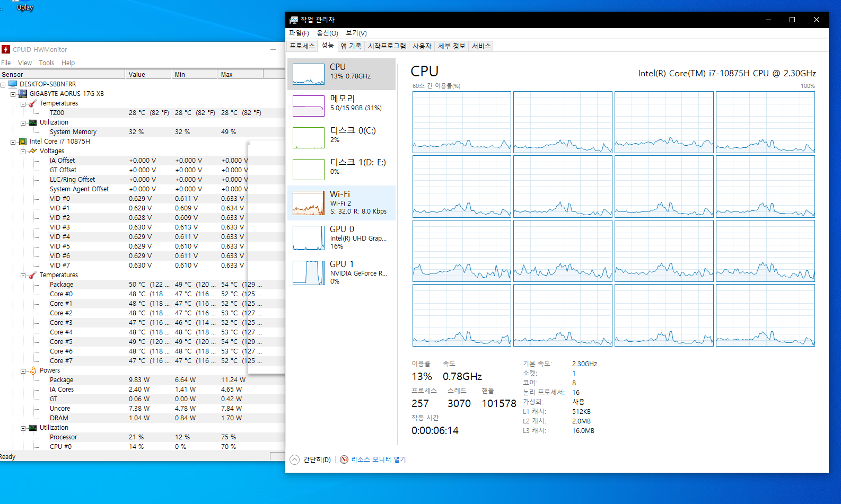Collapse the Powers tree node
The height and width of the screenshot is (504, 841).
click(23, 370)
